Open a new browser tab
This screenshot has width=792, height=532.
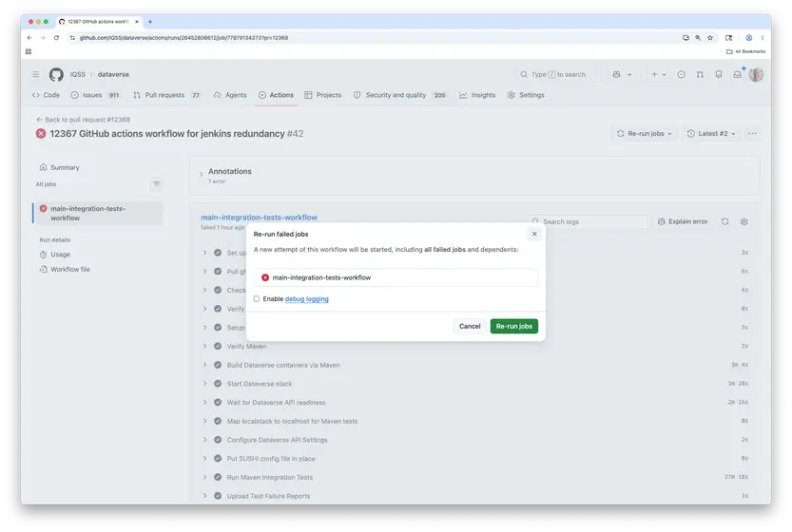click(150, 22)
